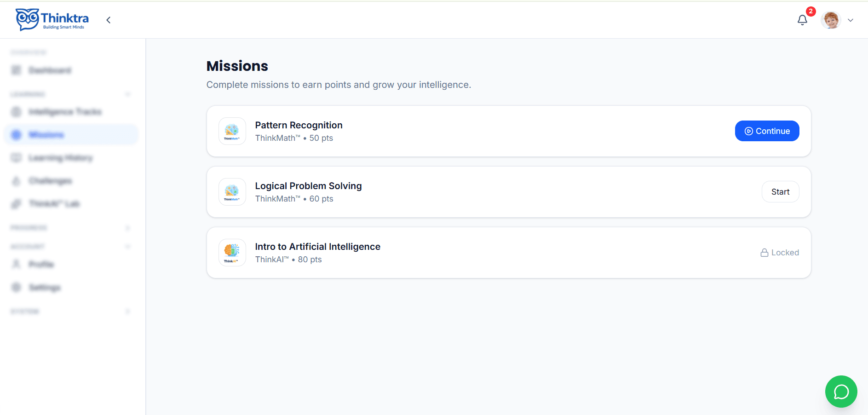Click the Thinktra owl logo
The height and width of the screenshot is (415, 868).
[x=28, y=19]
